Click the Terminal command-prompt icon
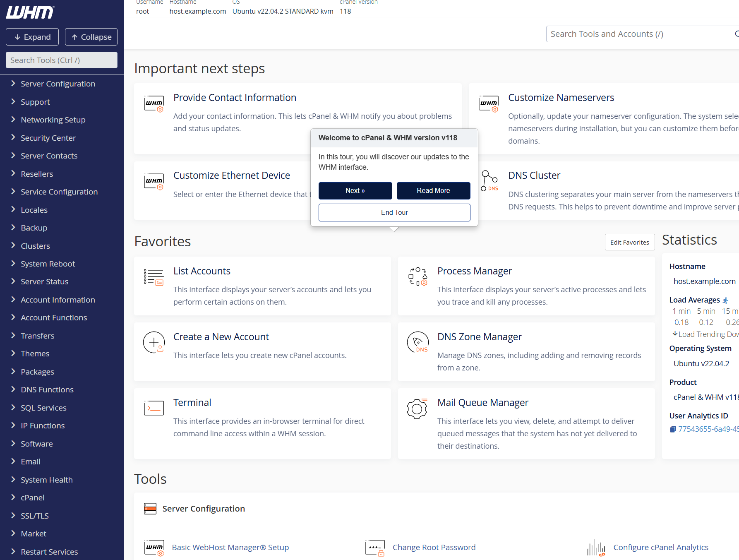739x560 pixels. tap(154, 408)
